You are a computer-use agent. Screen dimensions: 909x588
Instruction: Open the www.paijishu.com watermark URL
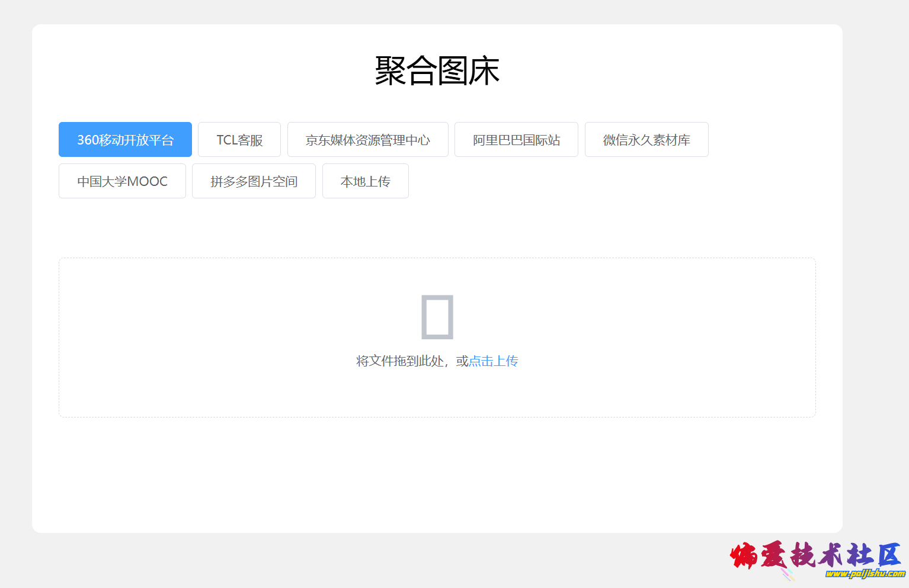click(x=865, y=573)
